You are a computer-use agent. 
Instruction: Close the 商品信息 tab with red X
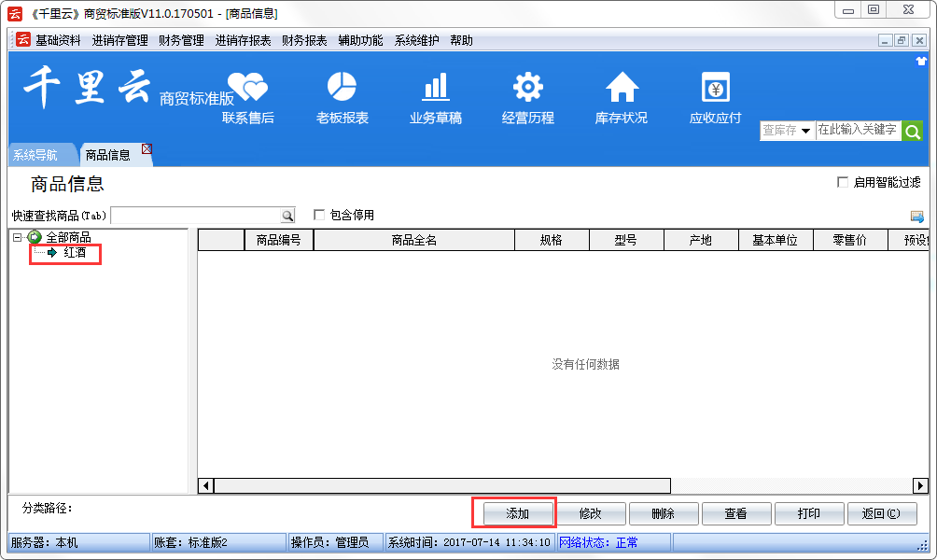click(147, 149)
